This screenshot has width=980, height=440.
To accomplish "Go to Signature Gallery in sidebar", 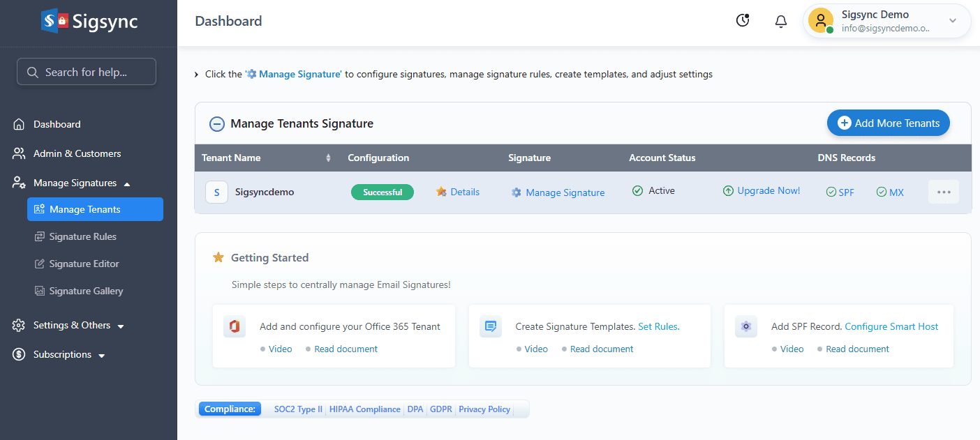I will coord(86,291).
